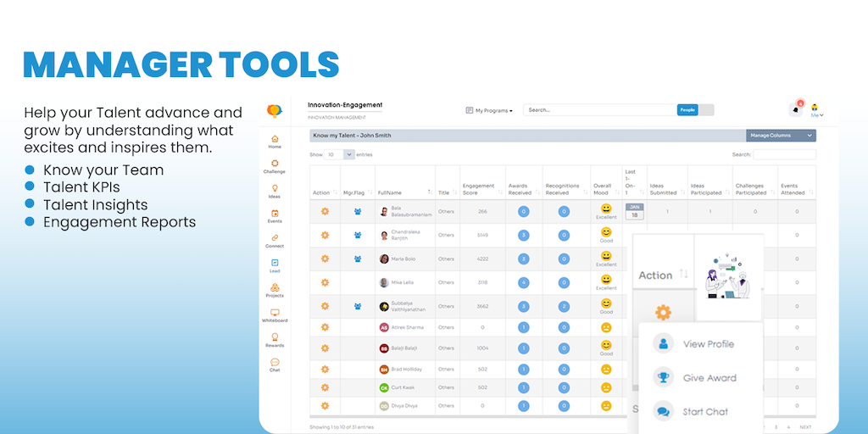
Task: Click the large gear in Action popup
Action: pyautogui.click(x=663, y=312)
